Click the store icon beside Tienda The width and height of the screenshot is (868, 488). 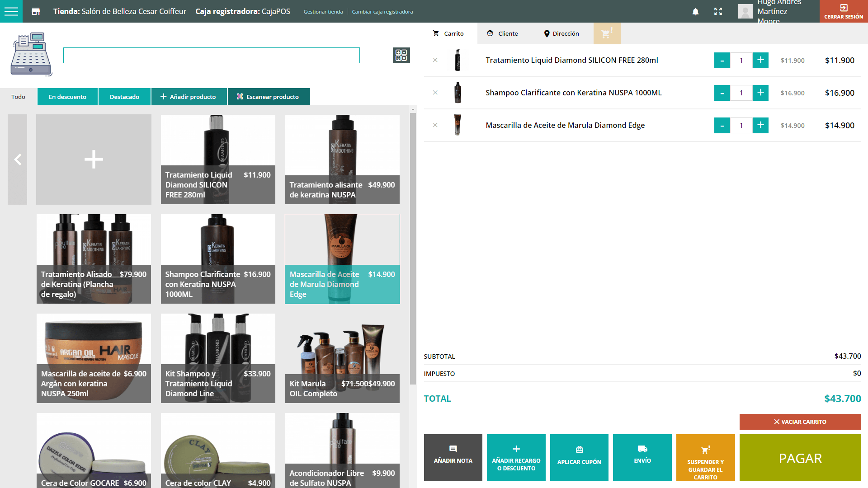(x=36, y=11)
